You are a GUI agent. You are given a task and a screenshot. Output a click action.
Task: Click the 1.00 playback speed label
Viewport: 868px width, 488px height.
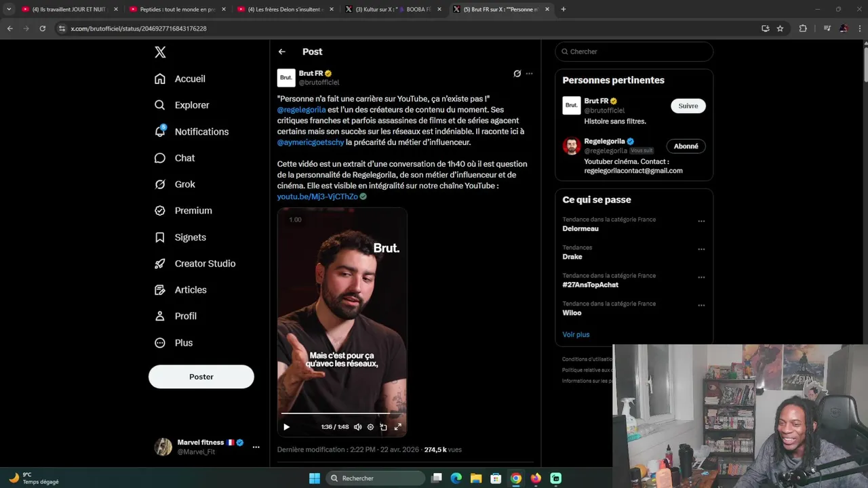295,220
